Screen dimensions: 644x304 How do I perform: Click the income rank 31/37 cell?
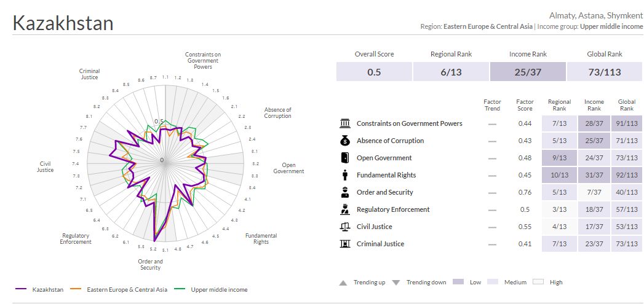coord(594,175)
